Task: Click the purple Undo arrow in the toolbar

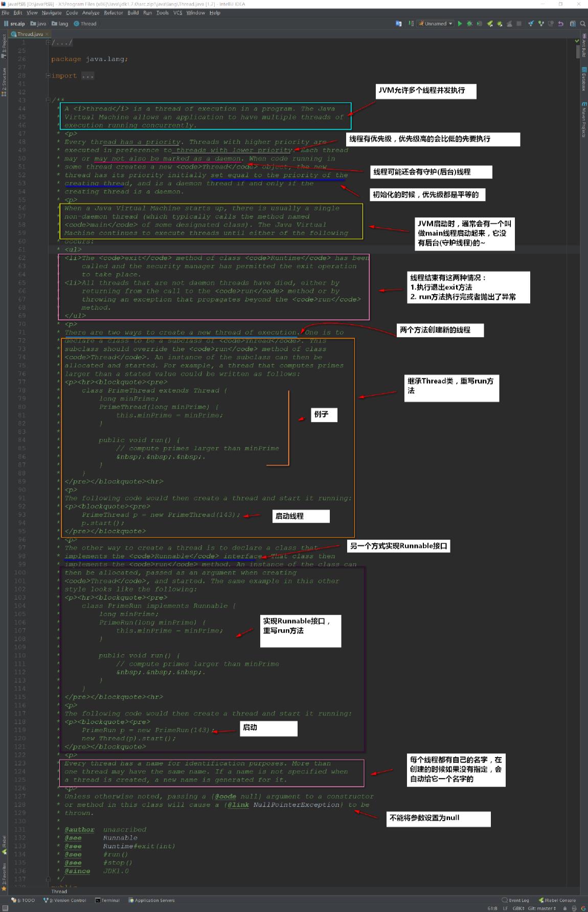Action: tap(560, 24)
